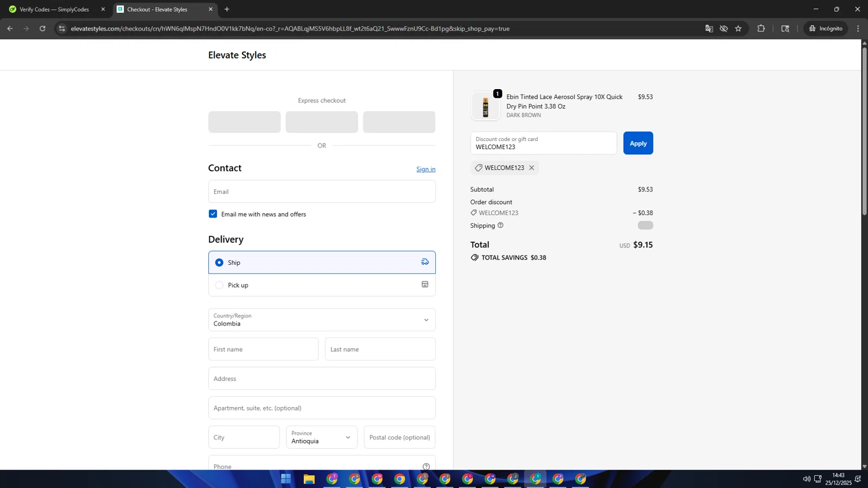
Task: Close the Checkout Elevate Styles tab
Action: tap(211, 9)
